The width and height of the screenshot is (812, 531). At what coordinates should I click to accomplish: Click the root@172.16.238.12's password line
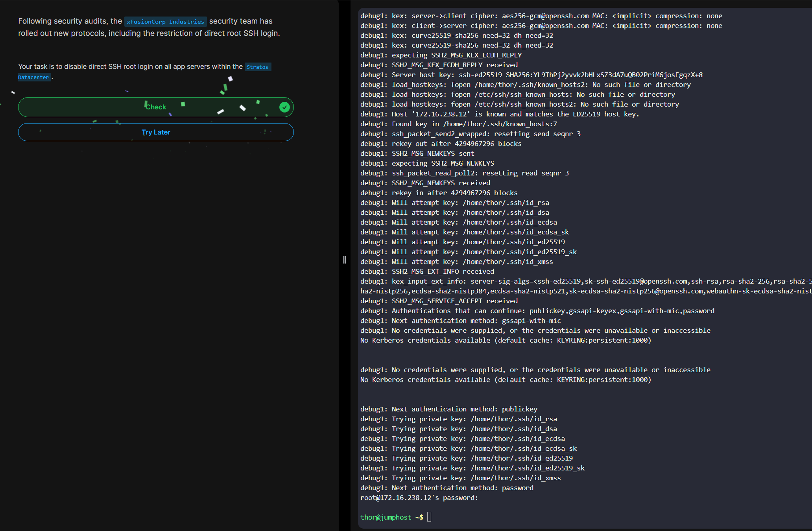(x=419, y=498)
